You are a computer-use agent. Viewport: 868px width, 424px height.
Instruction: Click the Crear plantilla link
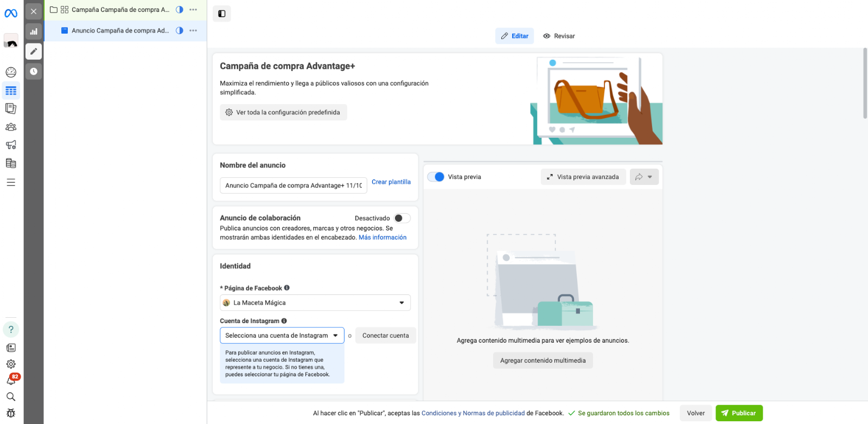[391, 182]
